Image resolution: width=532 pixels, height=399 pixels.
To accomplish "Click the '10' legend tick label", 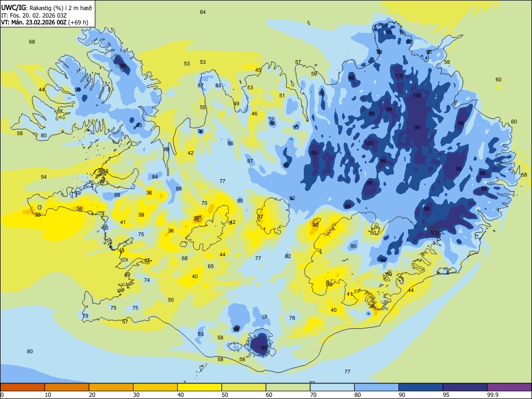I will (48, 395).
